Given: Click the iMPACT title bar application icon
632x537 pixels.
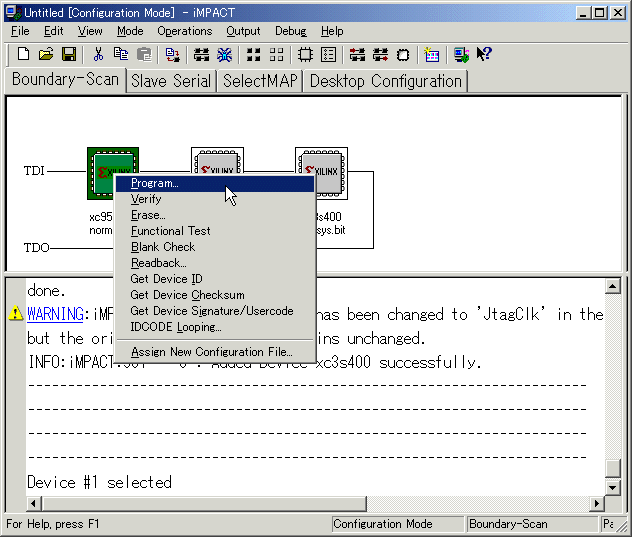Looking at the screenshot, I should click(x=13, y=12).
